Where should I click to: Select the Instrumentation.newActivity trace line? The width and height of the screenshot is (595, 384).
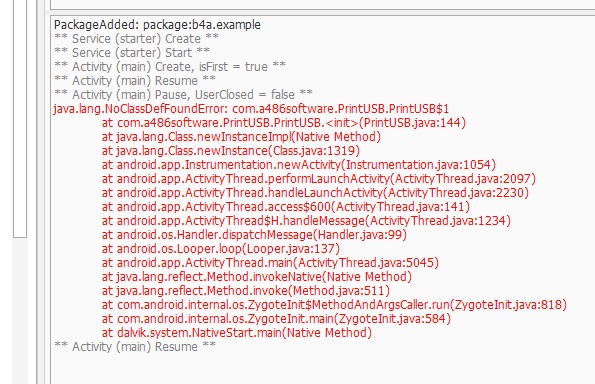(299, 165)
